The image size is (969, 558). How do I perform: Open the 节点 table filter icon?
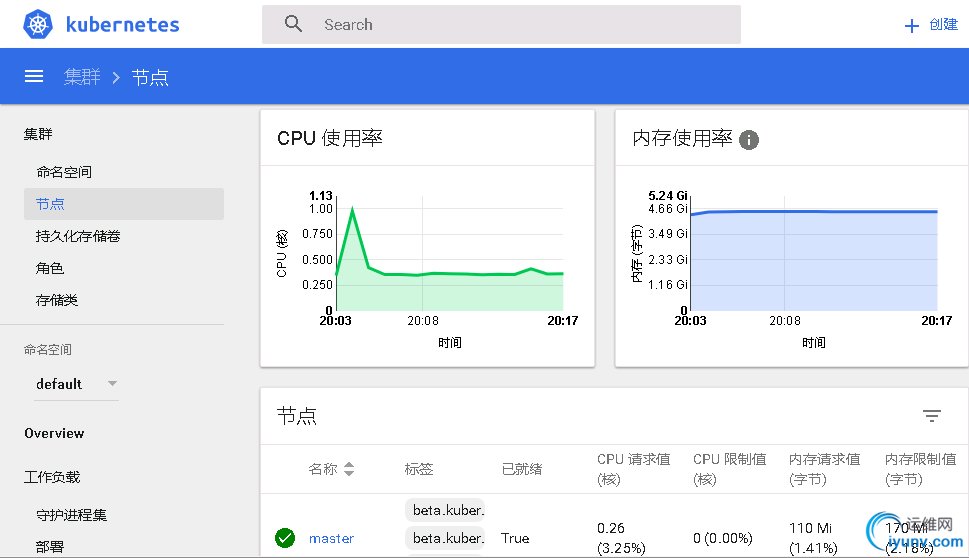[x=931, y=416]
